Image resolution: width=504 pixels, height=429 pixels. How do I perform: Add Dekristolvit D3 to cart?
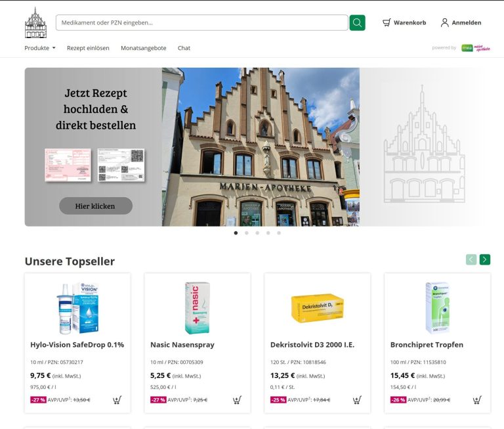pyautogui.click(x=357, y=400)
